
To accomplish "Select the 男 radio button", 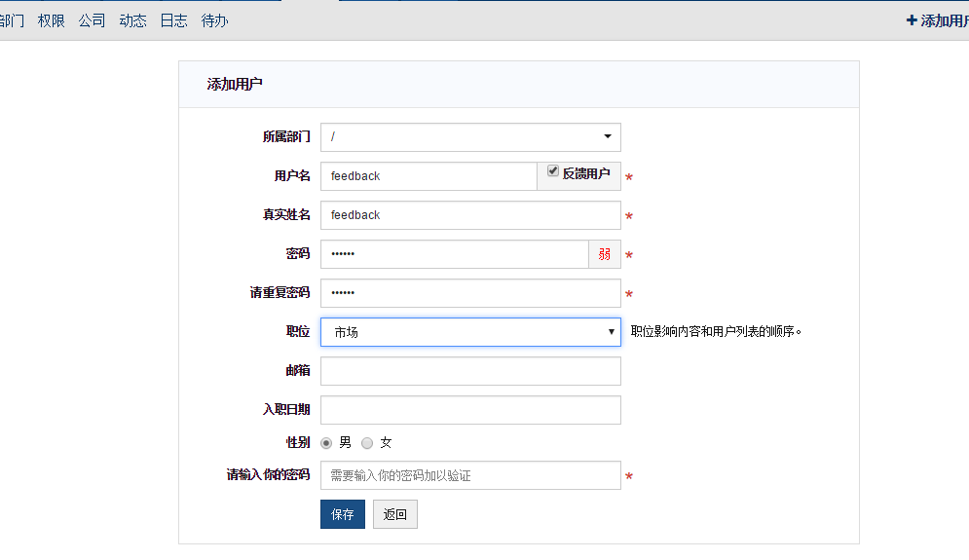I will (326, 443).
